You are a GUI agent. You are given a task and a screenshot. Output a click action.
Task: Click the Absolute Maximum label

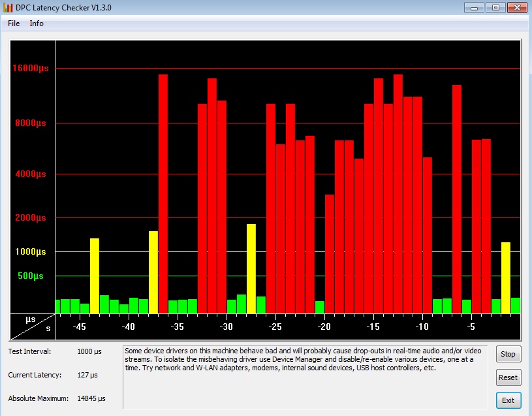point(38,398)
